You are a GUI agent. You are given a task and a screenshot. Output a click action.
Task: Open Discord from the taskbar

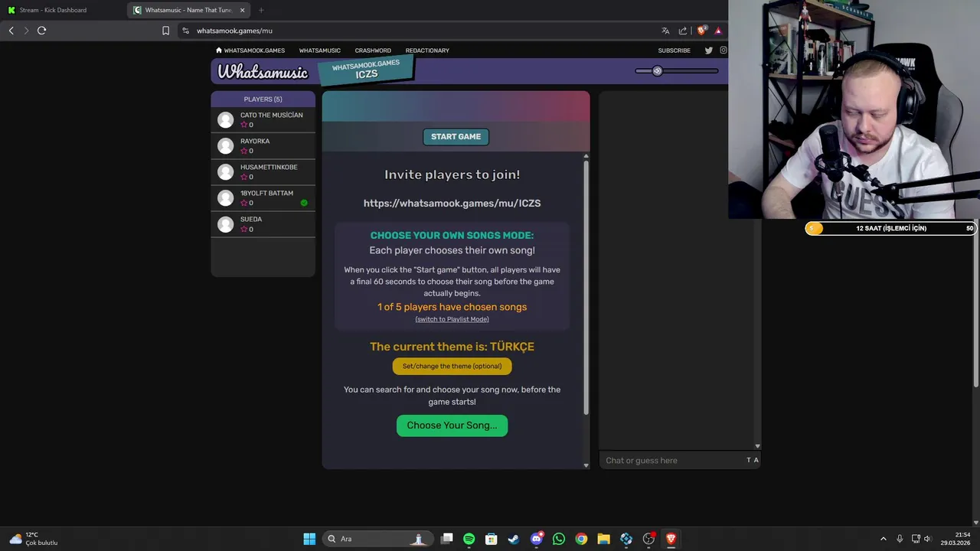(537, 539)
